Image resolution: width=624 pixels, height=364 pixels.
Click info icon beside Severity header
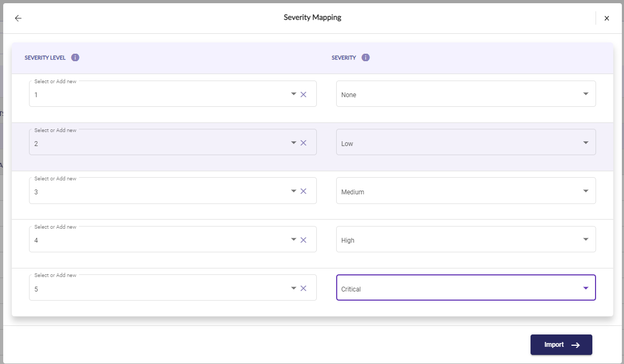[x=366, y=57]
